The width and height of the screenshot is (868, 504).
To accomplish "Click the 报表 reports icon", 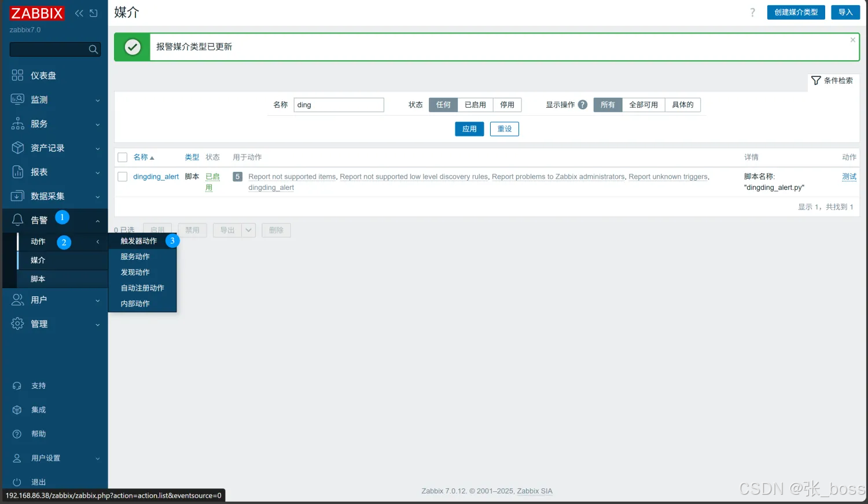I will [x=17, y=172].
